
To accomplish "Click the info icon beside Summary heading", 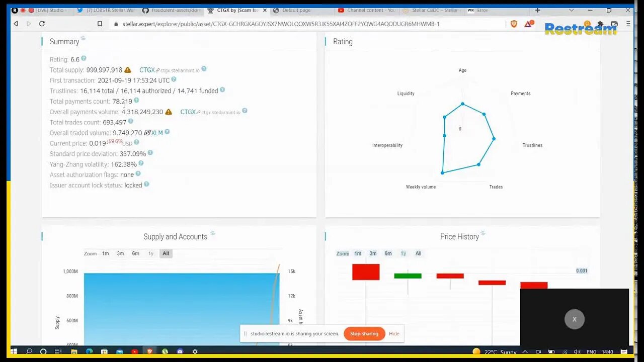I will coord(83,38).
